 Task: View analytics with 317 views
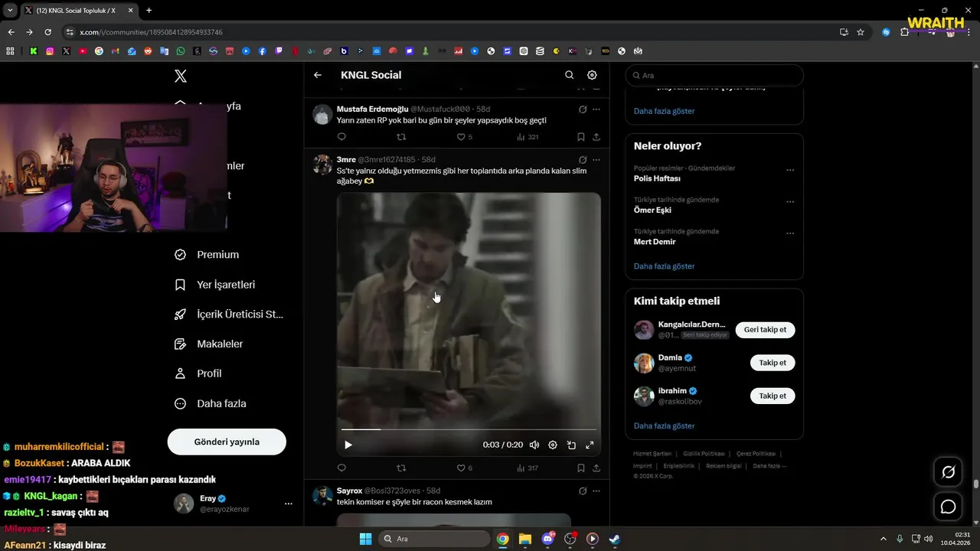[528, 468]
